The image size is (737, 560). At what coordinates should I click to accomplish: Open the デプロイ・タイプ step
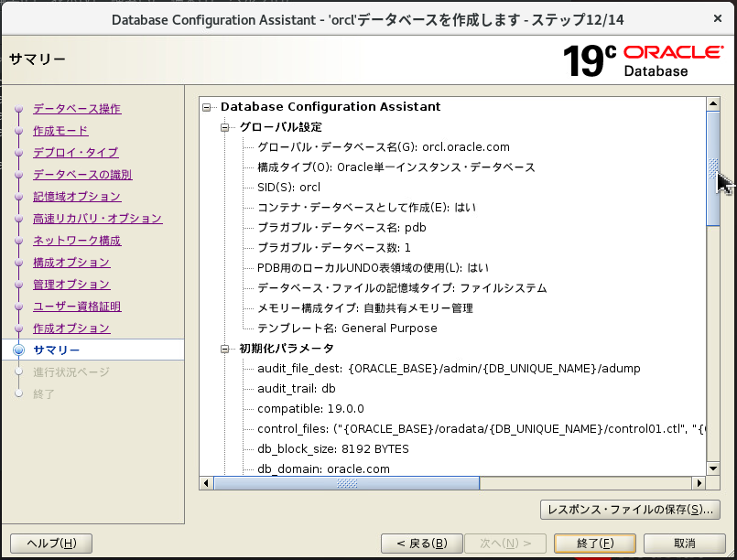(76, 153)
